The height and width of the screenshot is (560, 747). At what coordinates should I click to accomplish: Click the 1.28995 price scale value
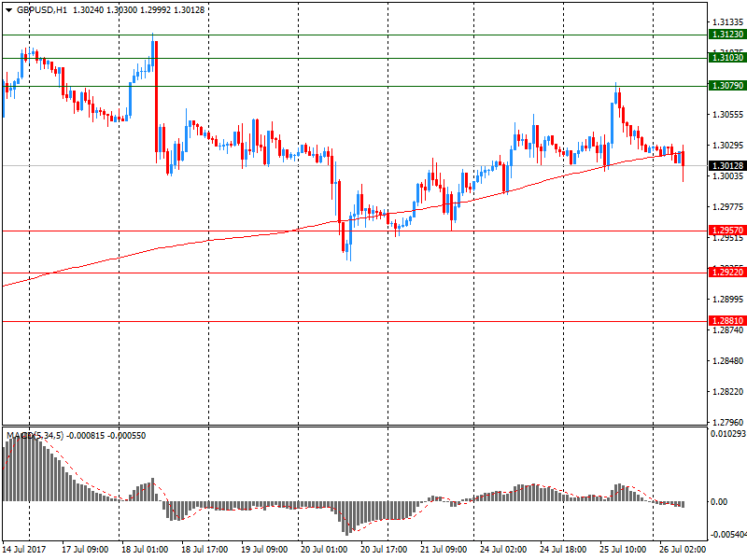[727, 299]
